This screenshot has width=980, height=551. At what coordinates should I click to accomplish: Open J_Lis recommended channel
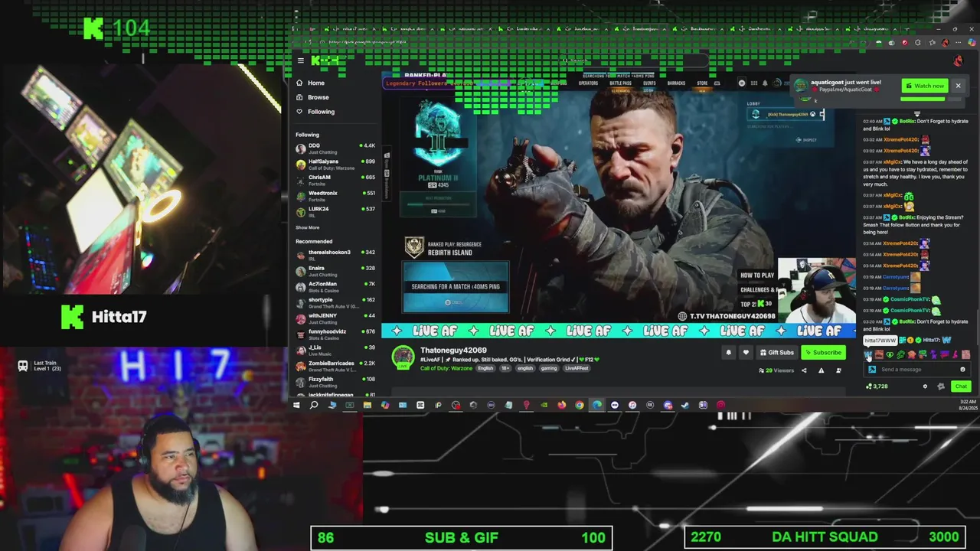(335, 350)
